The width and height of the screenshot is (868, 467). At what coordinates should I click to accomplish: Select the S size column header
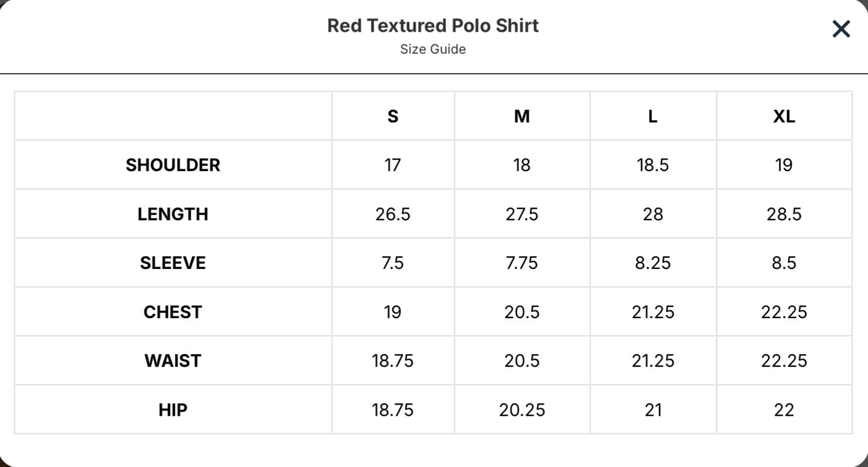click(393, 116)
